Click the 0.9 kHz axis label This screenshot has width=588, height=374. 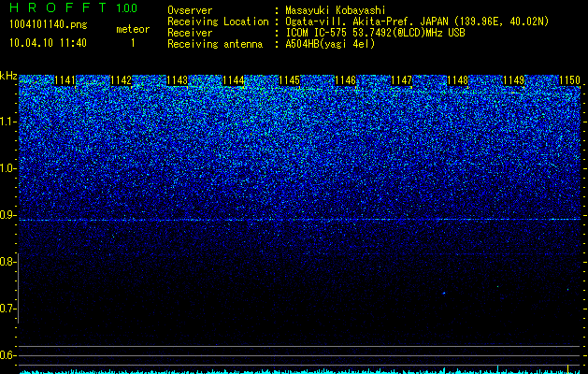(x=7, y=215)
